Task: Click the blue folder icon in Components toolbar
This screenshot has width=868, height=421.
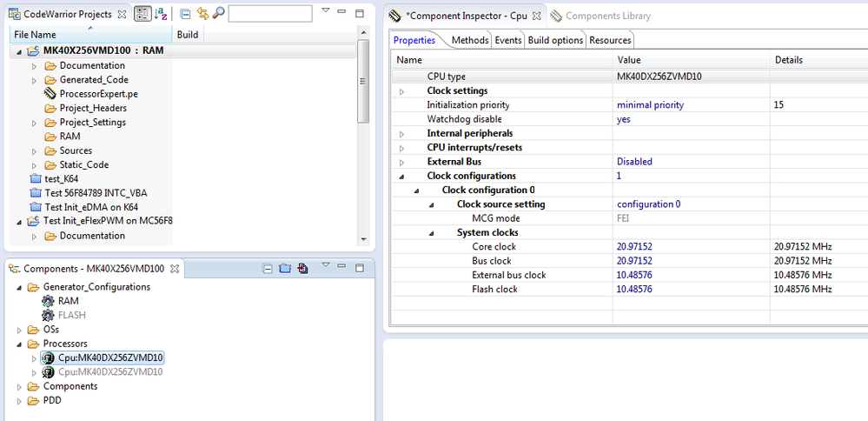Action: pos(284,269)
